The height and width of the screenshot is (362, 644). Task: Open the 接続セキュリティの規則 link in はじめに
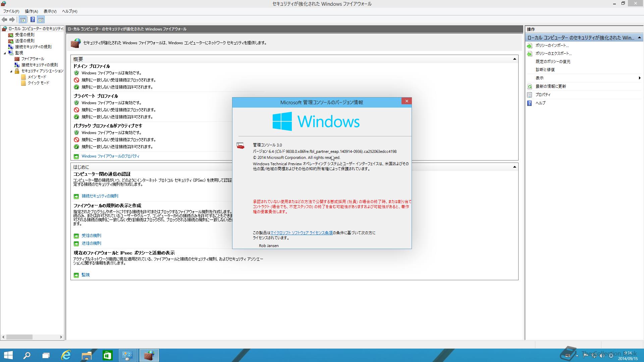[100, 196]
